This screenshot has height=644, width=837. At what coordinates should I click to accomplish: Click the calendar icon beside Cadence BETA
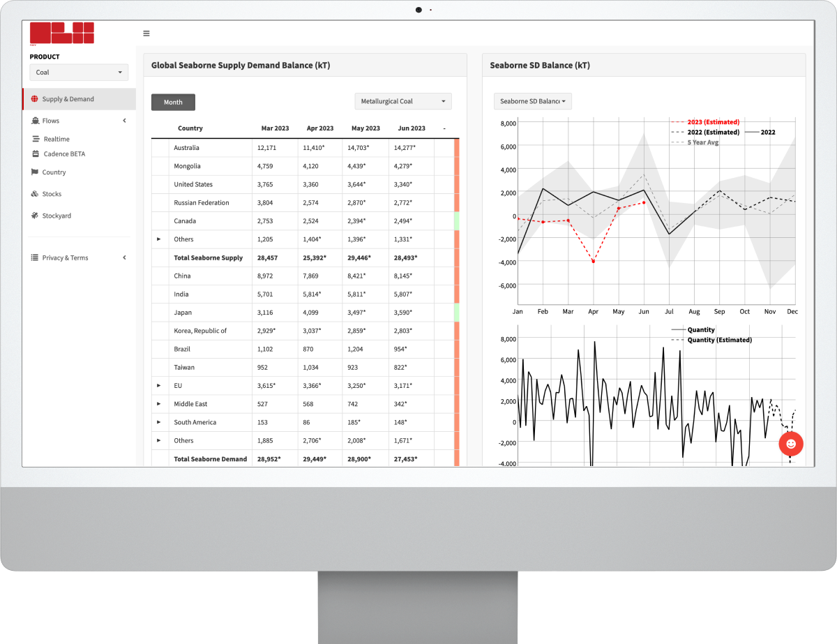[36, 153]
